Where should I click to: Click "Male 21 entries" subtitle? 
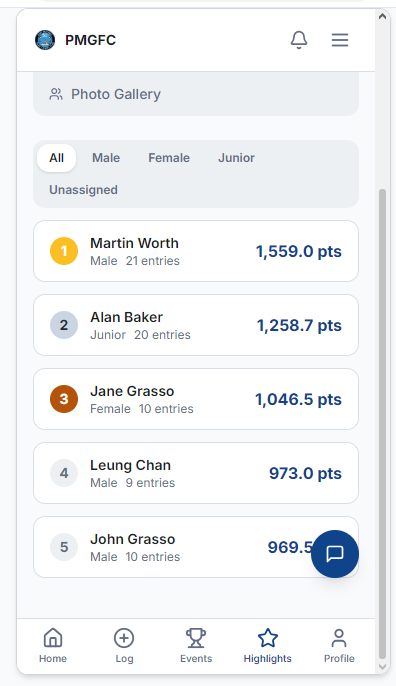135,261
